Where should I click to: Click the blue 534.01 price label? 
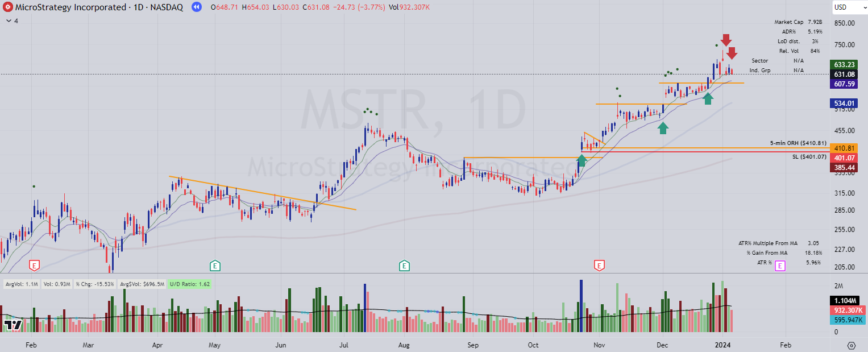pos(844,103)
